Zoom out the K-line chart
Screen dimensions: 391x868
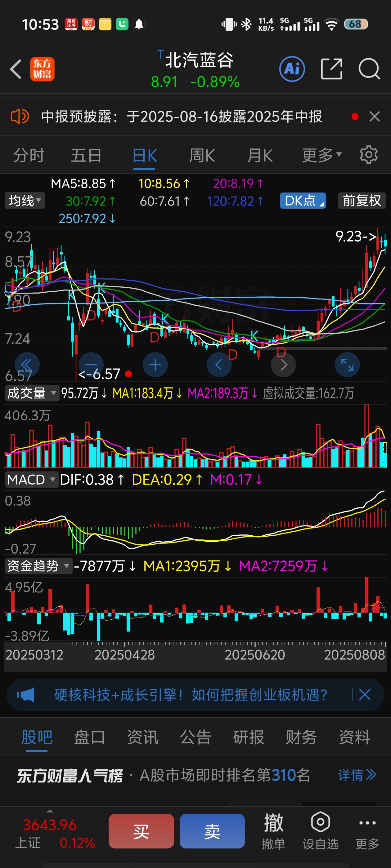(91, 365)
